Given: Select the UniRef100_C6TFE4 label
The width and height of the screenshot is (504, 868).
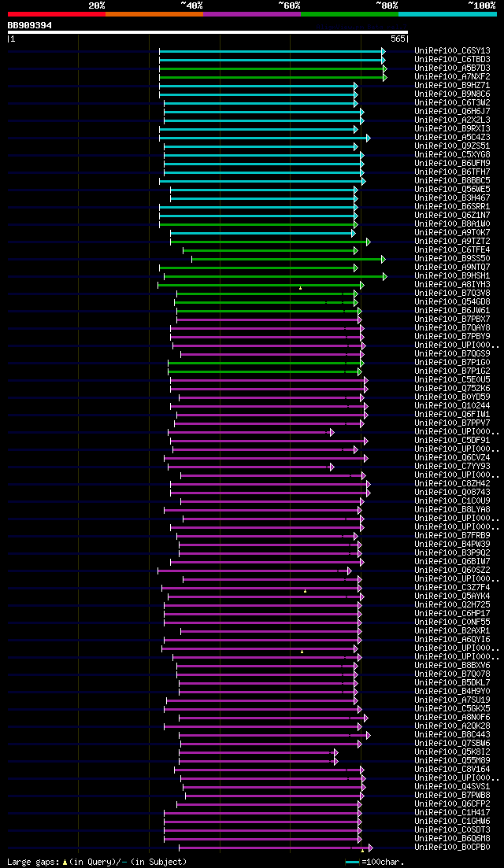Looking at the screenshot, I should [x=452, y=249].
